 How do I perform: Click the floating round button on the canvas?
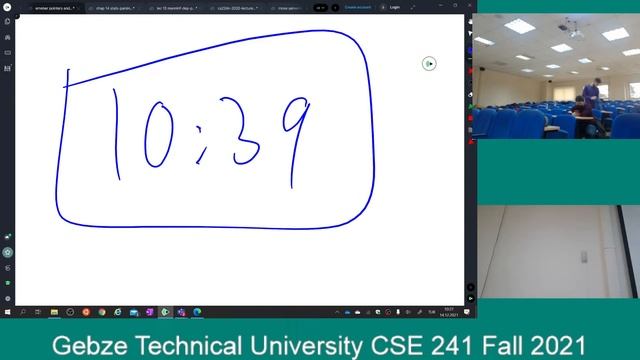pyautogui.click(x=429, y=64)
